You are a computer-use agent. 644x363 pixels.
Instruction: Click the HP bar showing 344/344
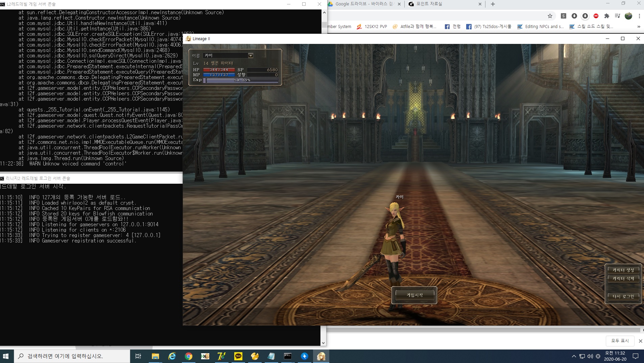[219, 70]
